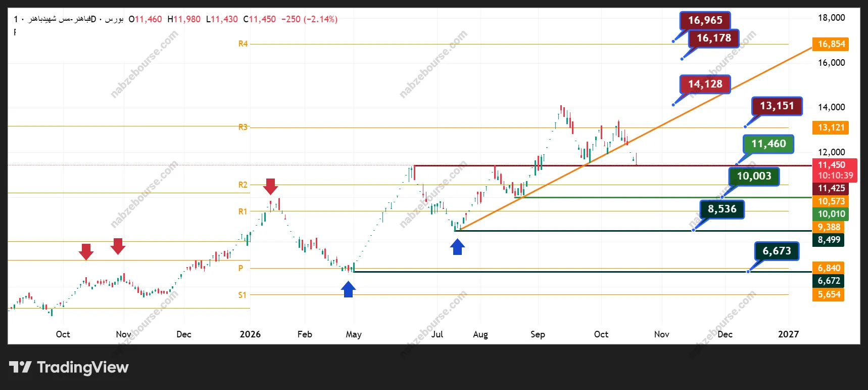
Task: Click the change value −250 (−2.14%)
Action: tap(309, 19)
